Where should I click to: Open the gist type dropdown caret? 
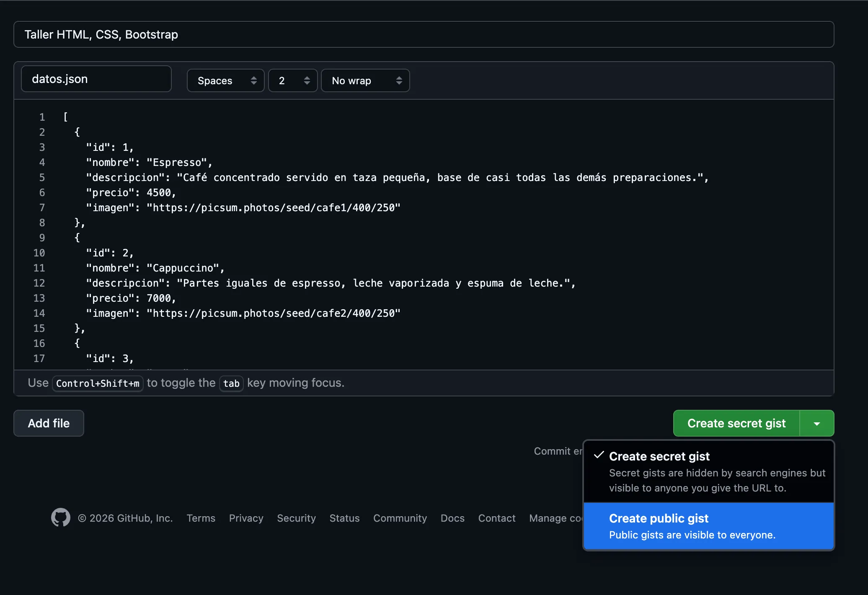coord(817,423)
